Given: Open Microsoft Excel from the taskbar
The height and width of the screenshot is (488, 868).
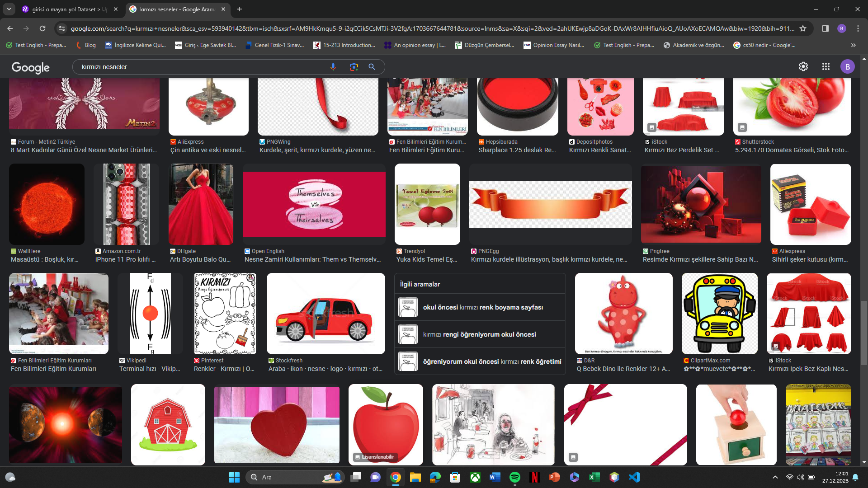Looking at the screenshot, I should point(594,477).
